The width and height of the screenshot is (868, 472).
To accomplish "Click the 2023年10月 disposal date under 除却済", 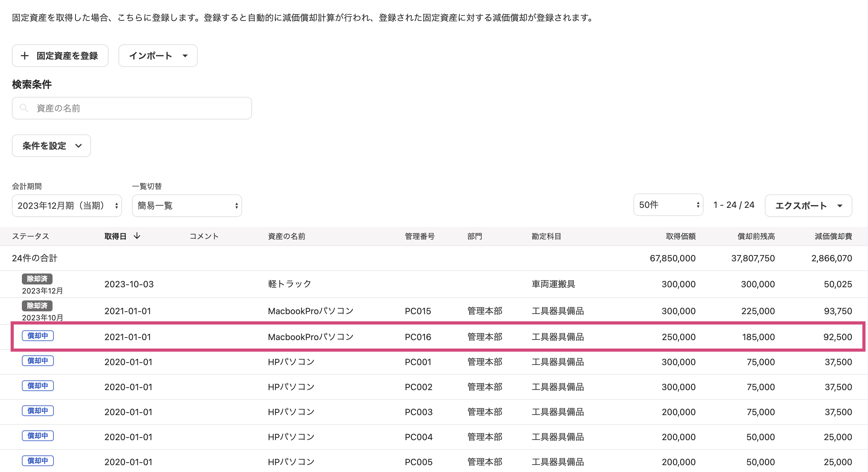I will 43,317.
